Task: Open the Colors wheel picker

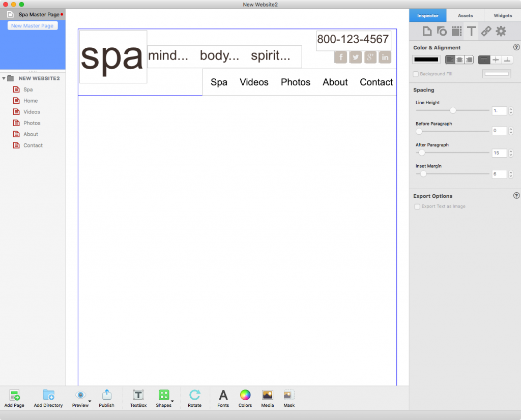Action: (x=245, y=395)
